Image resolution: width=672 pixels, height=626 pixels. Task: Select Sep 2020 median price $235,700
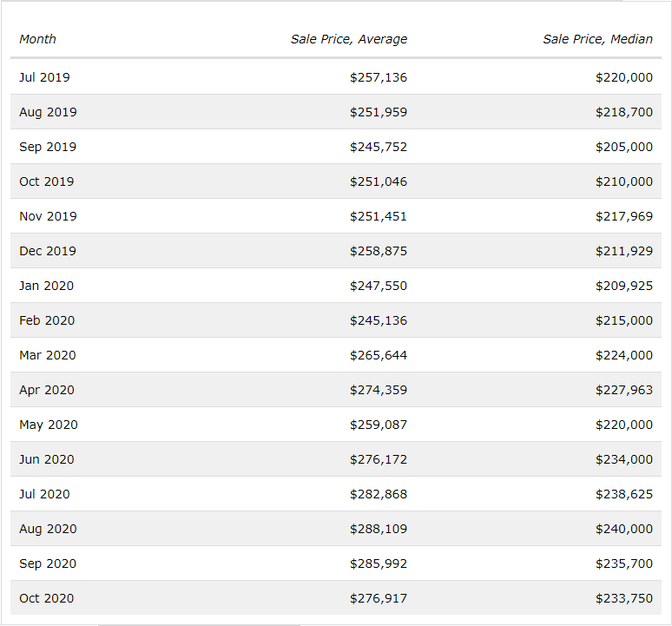pyautogui.click(x=624, y=563)
